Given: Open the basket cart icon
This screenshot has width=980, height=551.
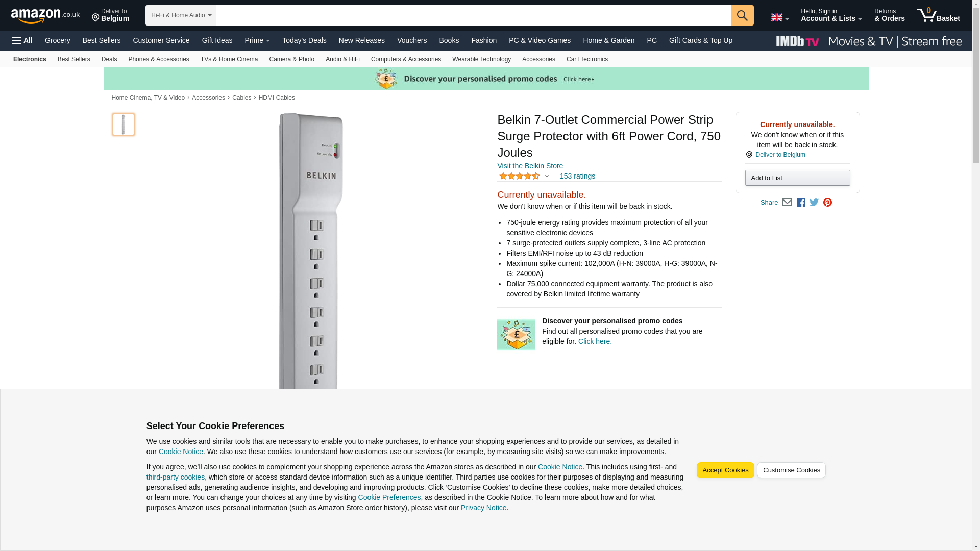Looking at the screenshot, I should (938, 15).
